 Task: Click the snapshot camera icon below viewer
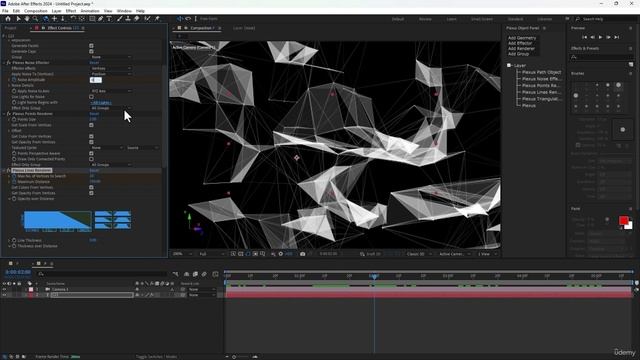click(302, 254)
